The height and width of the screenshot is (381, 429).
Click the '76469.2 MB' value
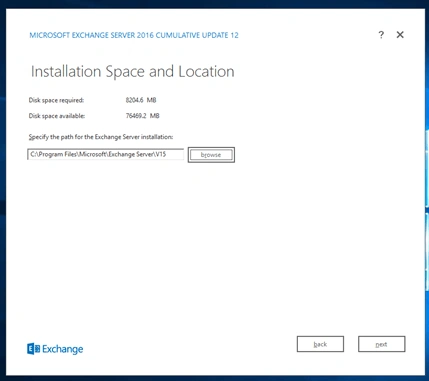pyautogui.click(x=143, y=116)
